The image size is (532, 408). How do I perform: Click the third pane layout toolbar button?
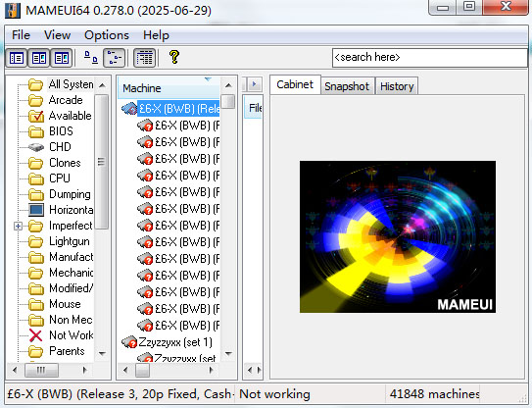pos(62,58)
